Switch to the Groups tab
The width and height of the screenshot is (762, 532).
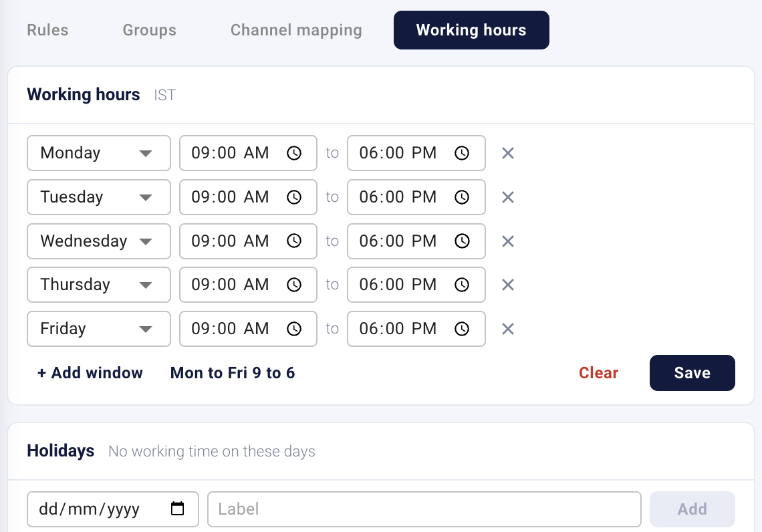coord(149,30)
